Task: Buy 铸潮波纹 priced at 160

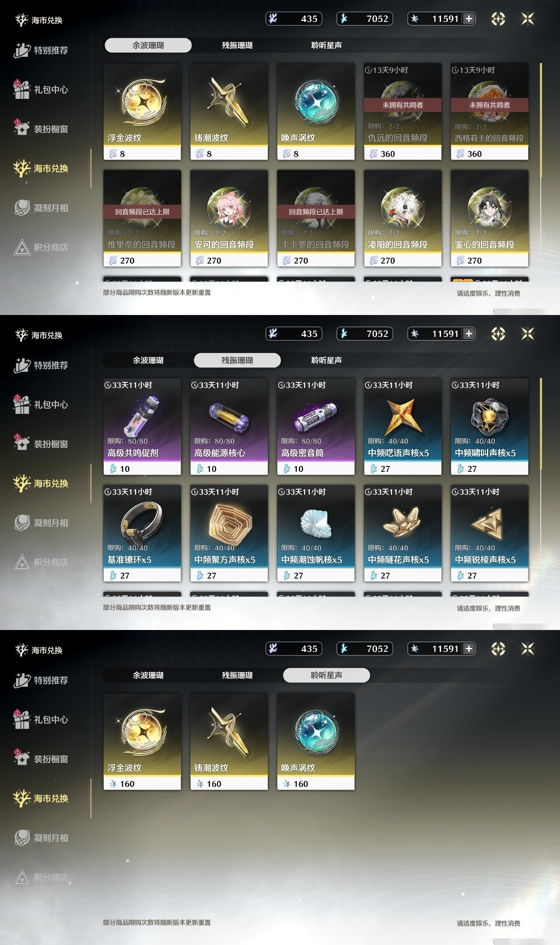Action: point(229,742)
